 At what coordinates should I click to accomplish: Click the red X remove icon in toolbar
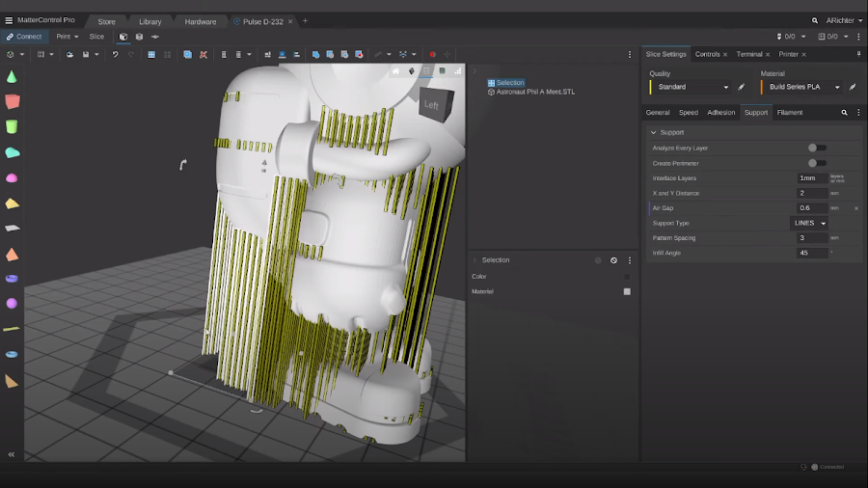point(203,55)
